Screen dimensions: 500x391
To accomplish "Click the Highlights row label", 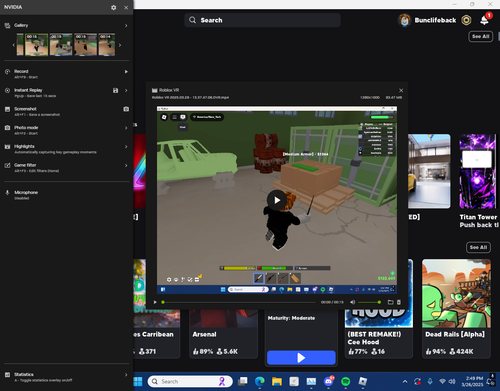I will 24,146.
